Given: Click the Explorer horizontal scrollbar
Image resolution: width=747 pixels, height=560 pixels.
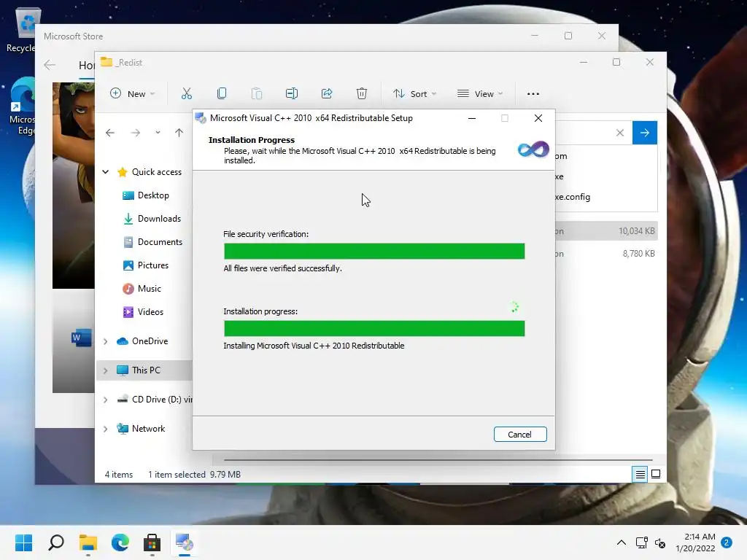Looking at the screenshot, I should [x=438, y=461].
